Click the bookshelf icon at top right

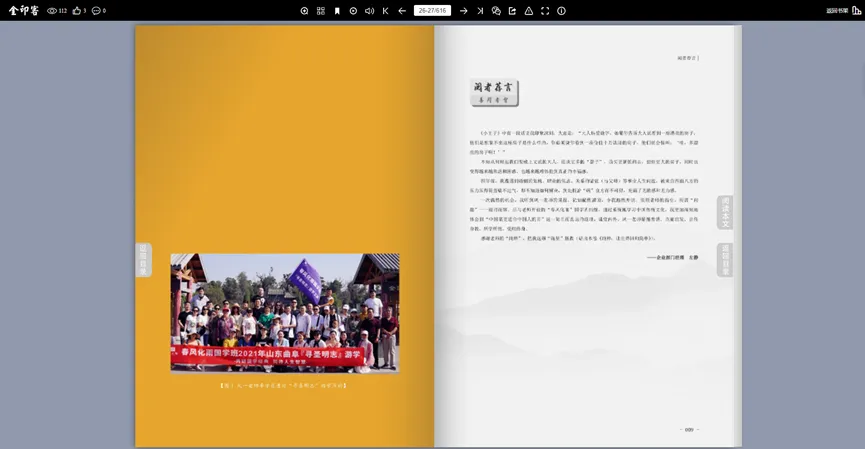[856, 10]
